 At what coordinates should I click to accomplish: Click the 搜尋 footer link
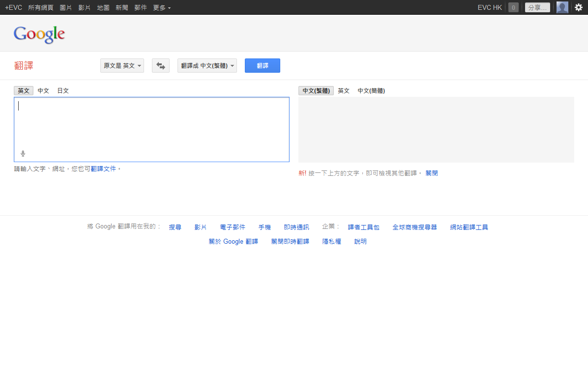pyautogui.click(x=175, y=227)
